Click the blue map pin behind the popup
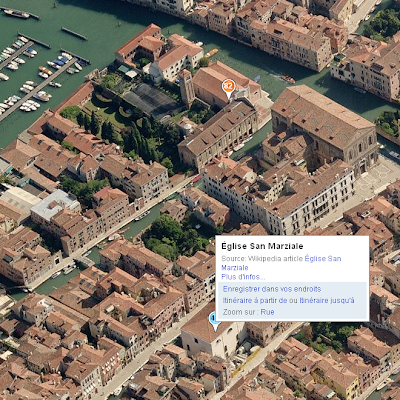The height and width of the screenshot is (400, 400). tap(213, 322)
